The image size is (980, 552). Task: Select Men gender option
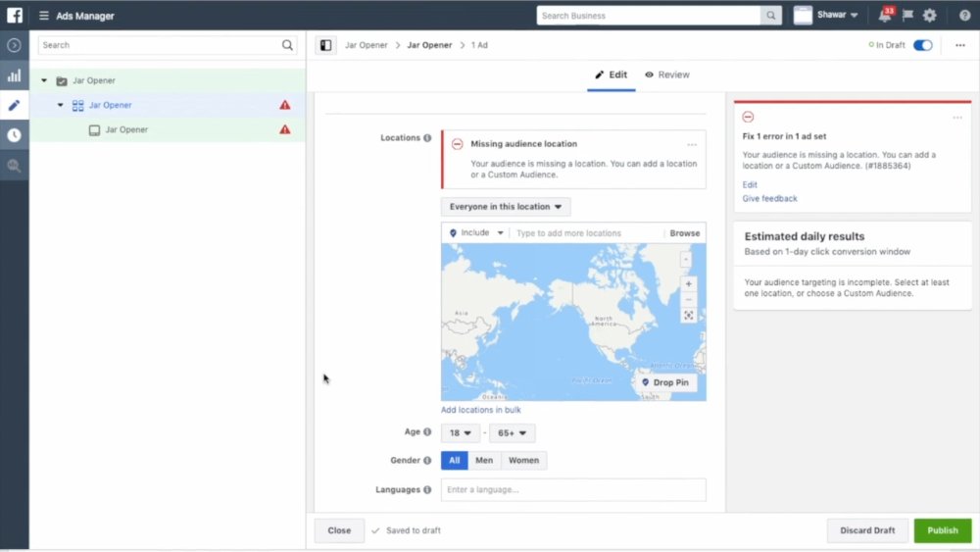tap(484, 460)
